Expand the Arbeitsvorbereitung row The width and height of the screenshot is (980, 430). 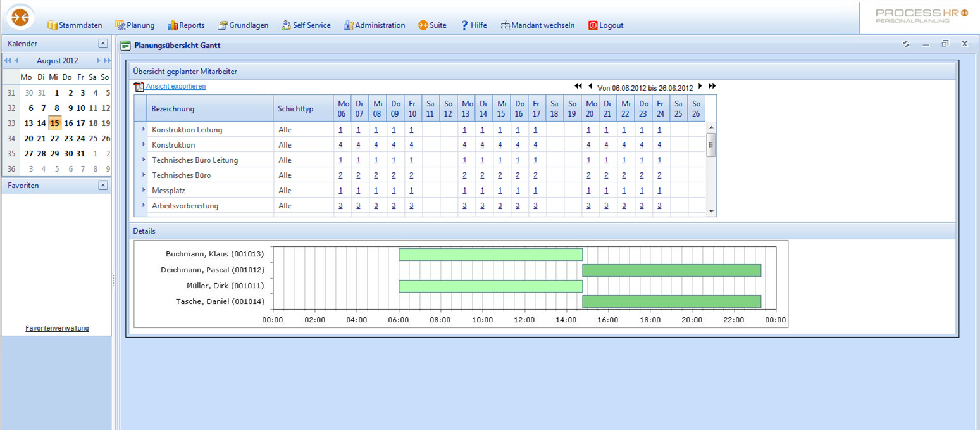pos(144,205)
